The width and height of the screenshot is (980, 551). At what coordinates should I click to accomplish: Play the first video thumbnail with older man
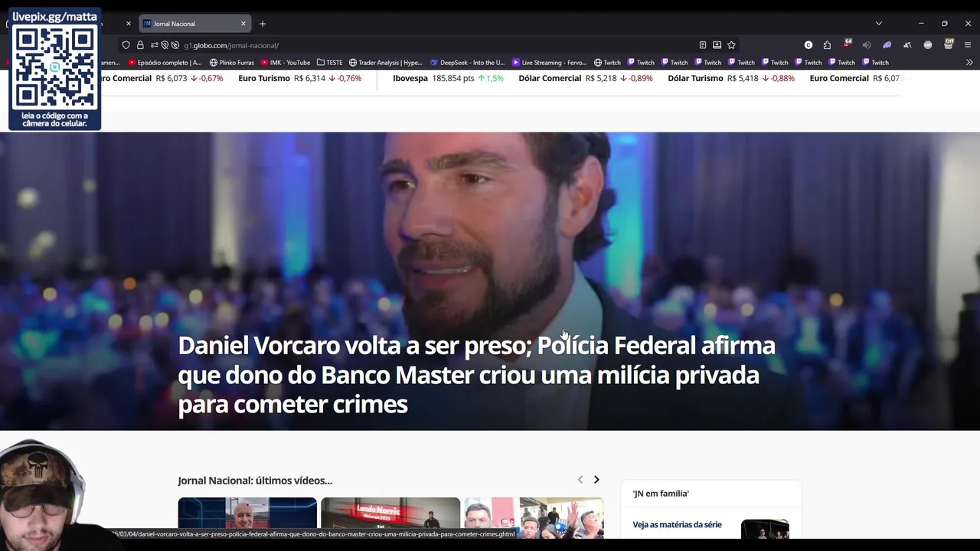(247, 518)
